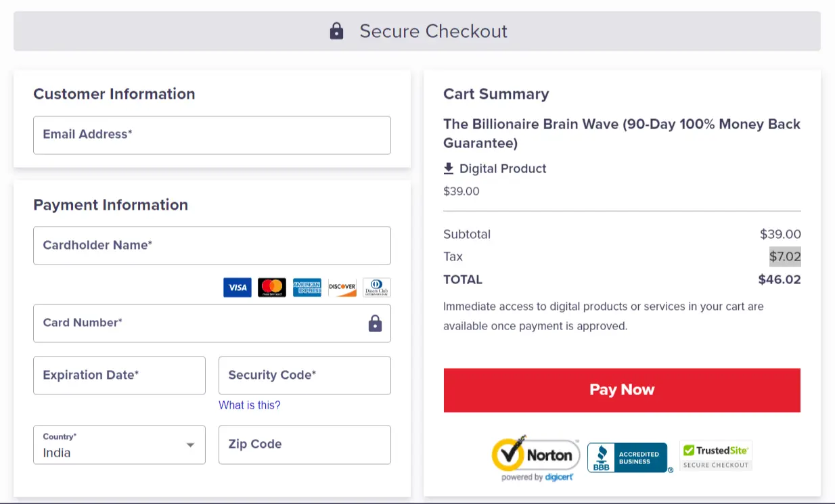Click the digicert link below Norton seal
Viewport: 835px width, 504px height.
tap(559, 477)
